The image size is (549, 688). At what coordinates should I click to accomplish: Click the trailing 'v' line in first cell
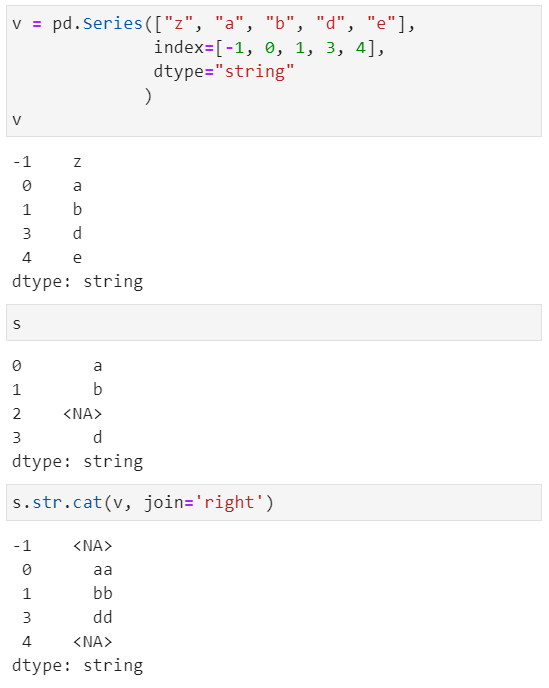[x=17, y=120]
